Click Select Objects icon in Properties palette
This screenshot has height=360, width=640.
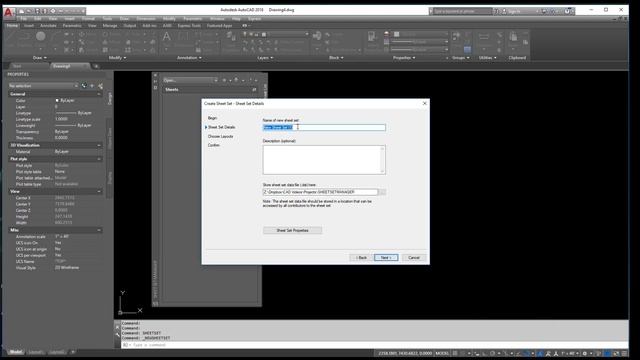[x=92, y=86]
